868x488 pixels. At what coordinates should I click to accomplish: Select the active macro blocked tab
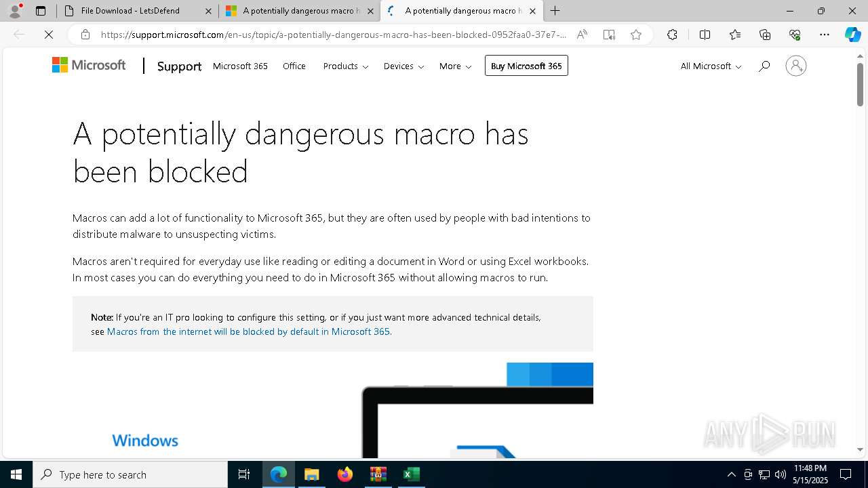click(x=462, y=11)
